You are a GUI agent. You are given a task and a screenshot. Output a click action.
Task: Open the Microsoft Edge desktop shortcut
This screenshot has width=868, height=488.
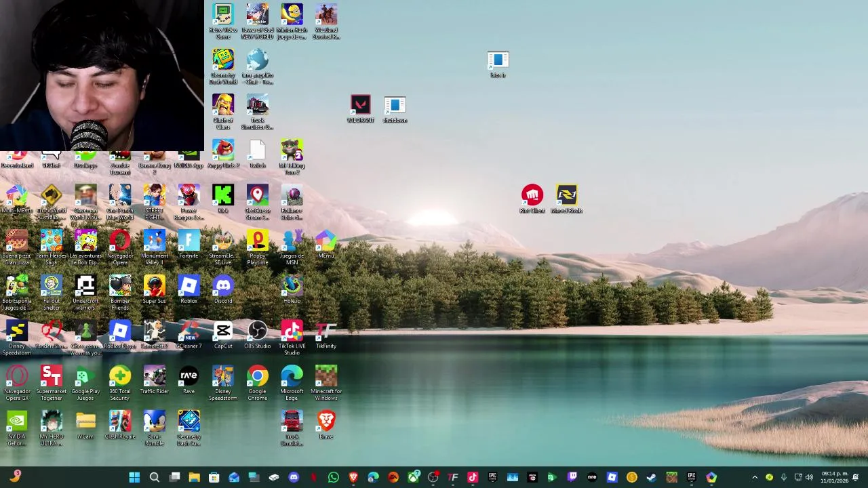pyautogui.click(x=292, y=383)
